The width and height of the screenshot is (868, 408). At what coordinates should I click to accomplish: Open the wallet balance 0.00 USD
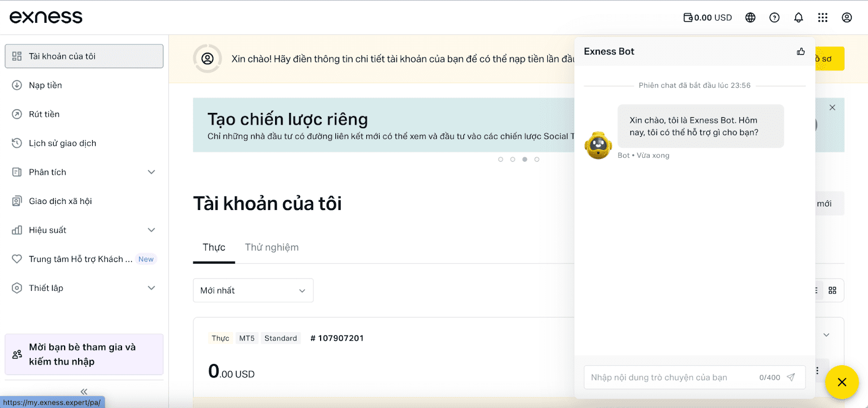point(707,17)
